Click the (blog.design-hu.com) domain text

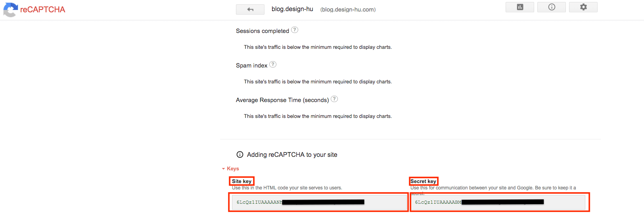point(348,10)
